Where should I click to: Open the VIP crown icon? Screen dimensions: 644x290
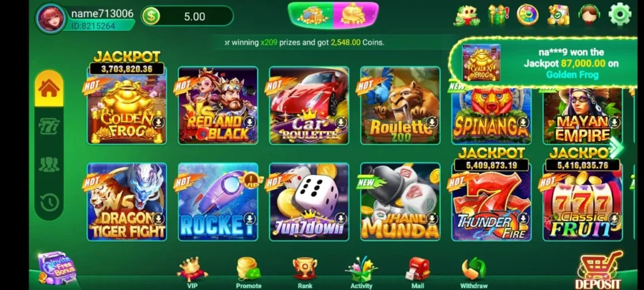pos(192,272)
